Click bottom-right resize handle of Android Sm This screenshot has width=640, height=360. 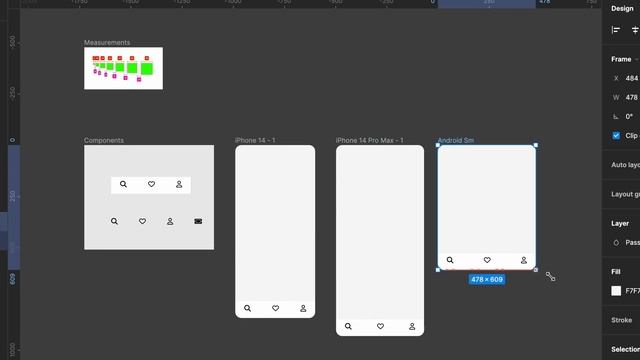(x=536, y=270)
